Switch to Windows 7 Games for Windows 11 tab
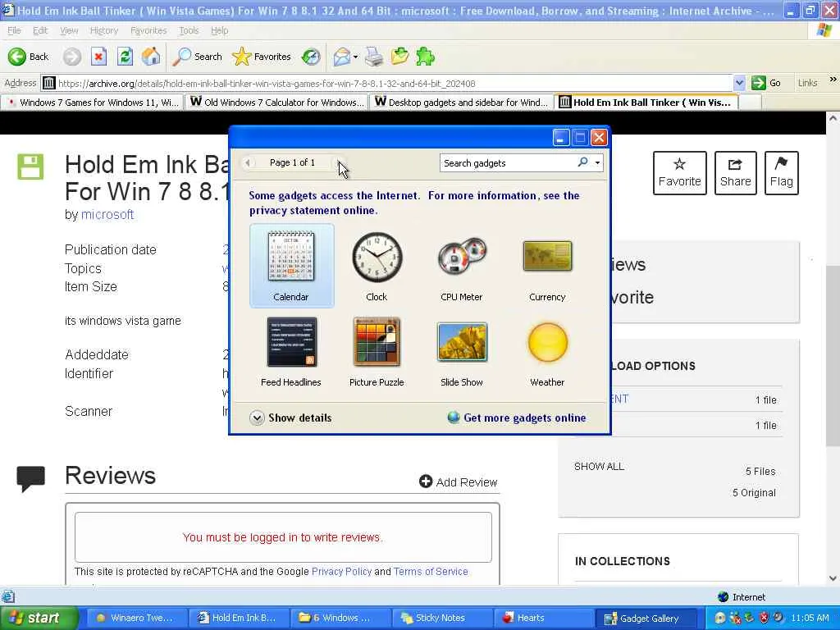This screenshot has width=840, height=630. 92,102
